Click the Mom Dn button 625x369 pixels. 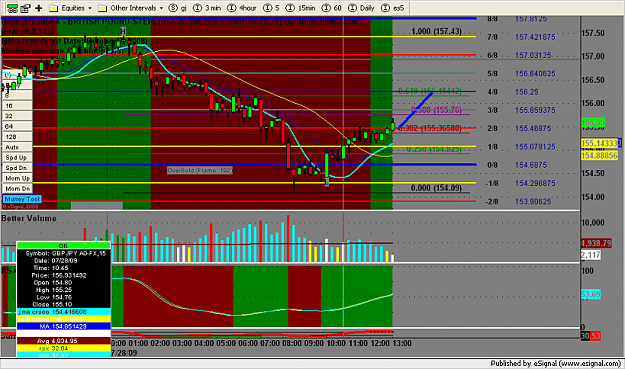pyautogui.click(x=17, y=188)
